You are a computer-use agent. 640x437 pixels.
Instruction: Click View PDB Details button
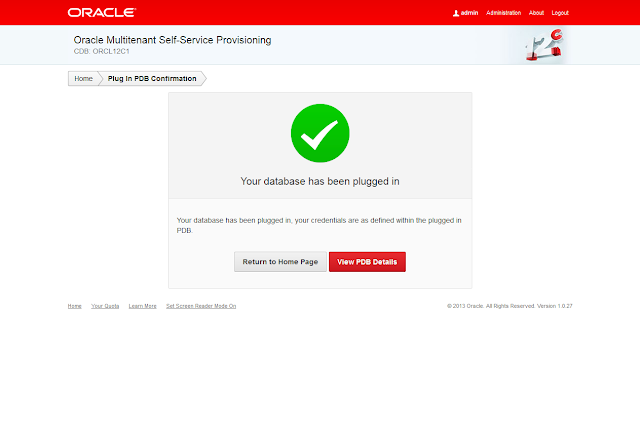click(x=367, y=262)
